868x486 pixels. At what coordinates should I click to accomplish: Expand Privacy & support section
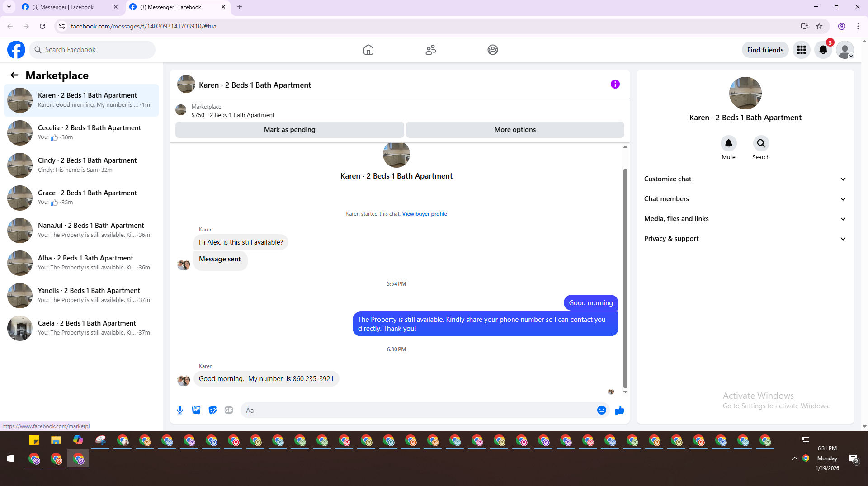(745, 239)
